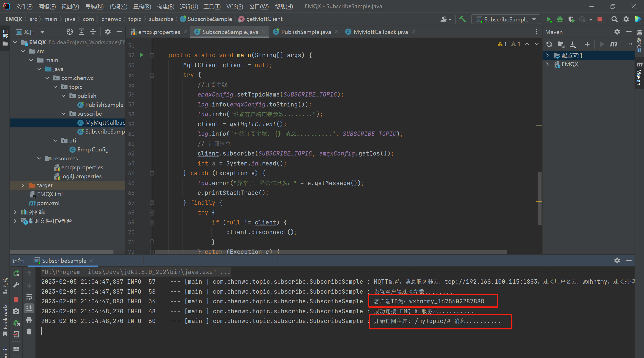The image size is (644, 358).
Task: Open the 重构(R) menu
Action: (142, 6)
